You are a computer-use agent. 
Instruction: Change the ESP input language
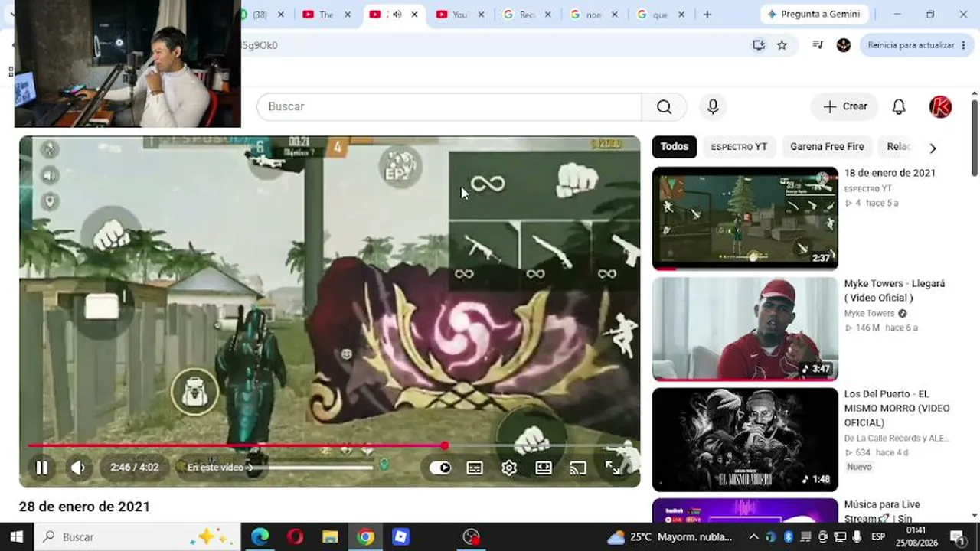(878, 537)
